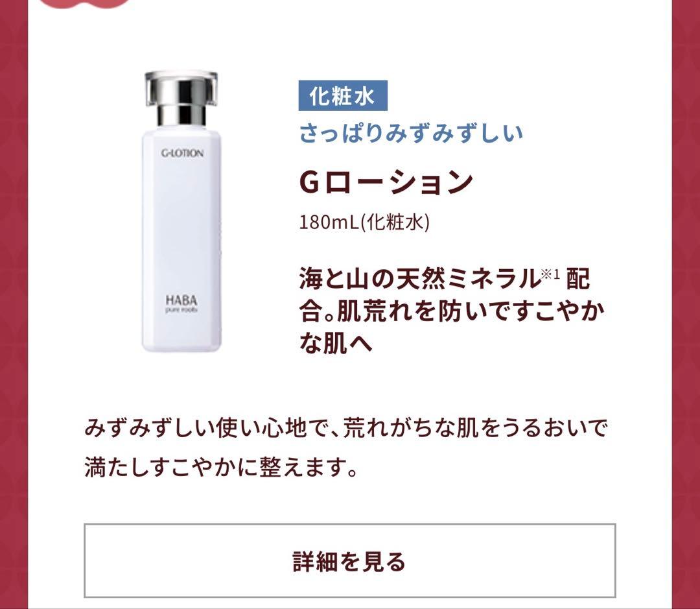Click the みずみずしい使い心地で description paragraph

(x=346, y=448)
